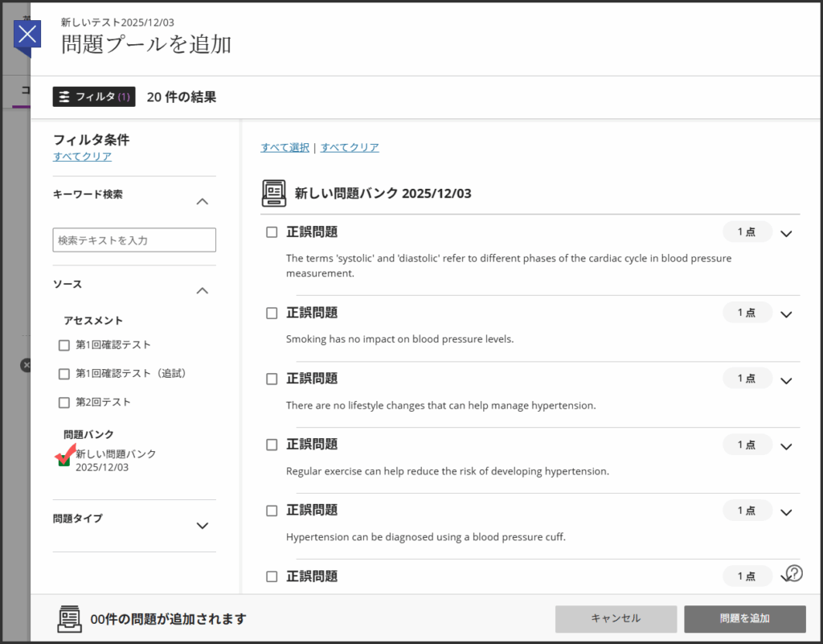Collapse the ソース filter section
Image resolution: width=823 pixels, height=644 pixels.
pyautogui.click(x=203, y=291)
